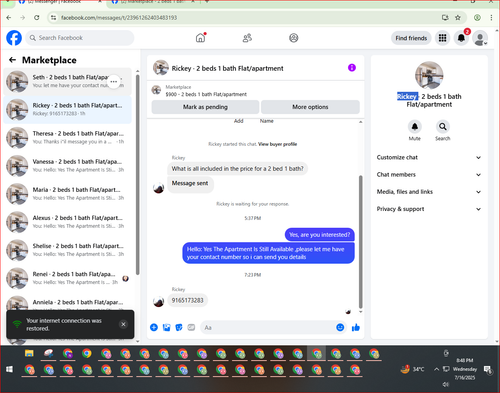Click the 9165173283 message bubble
The height and width of the screenshot is (393, 500).
pos(187,300)
